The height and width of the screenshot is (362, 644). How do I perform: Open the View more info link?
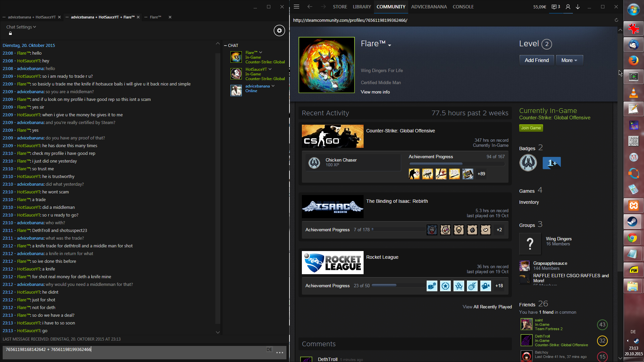pos(375,92)
